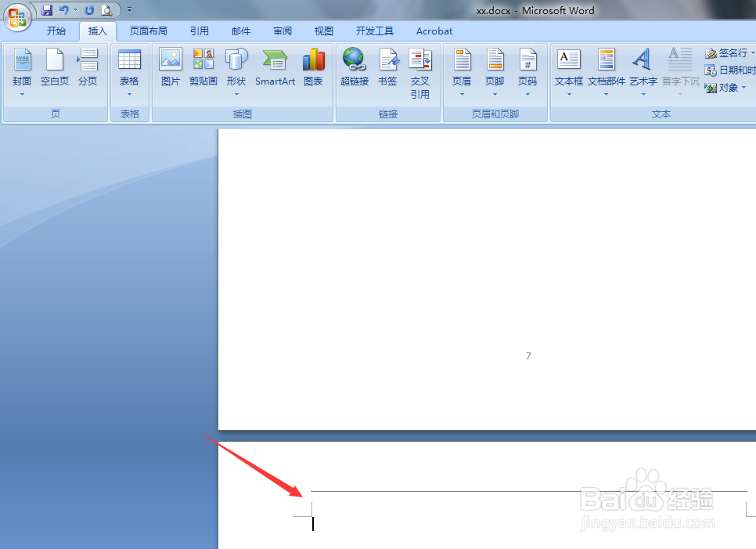Expand the 页码 dropdown arrow
The width and height of the screenshot is (756, 549).
[527, 95]
